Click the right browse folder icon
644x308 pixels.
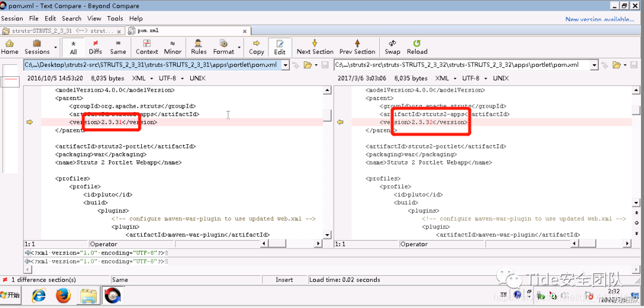[x=617, y=65]
